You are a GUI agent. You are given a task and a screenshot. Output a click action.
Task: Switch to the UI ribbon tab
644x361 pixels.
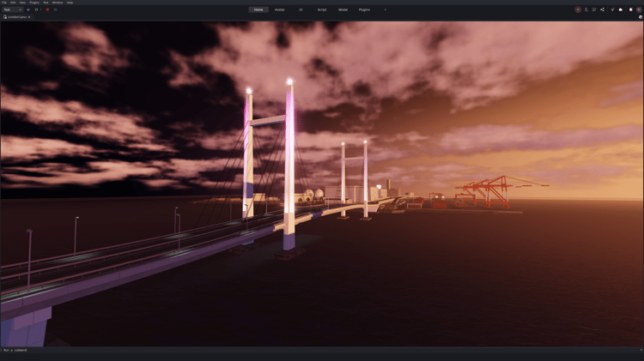(x=301, y=9)
